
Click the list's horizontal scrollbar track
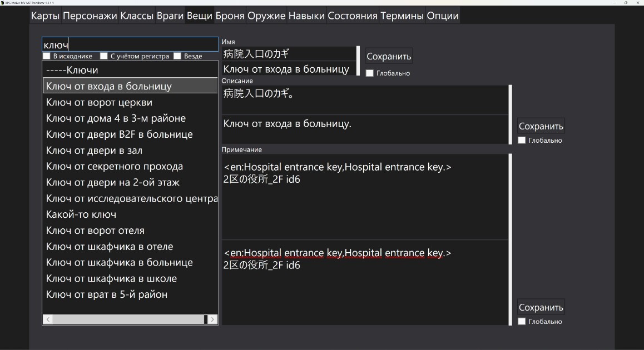pos(128,319)
